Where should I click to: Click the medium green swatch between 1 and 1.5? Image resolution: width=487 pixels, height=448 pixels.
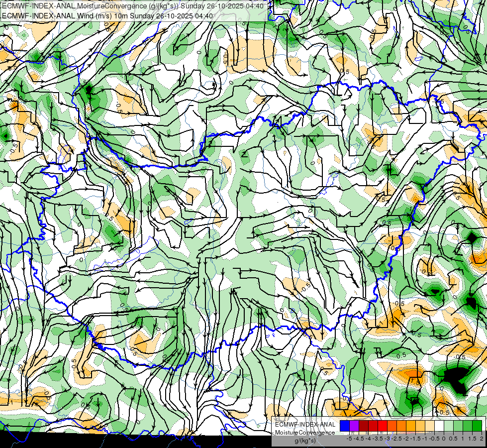coord(468,426)
